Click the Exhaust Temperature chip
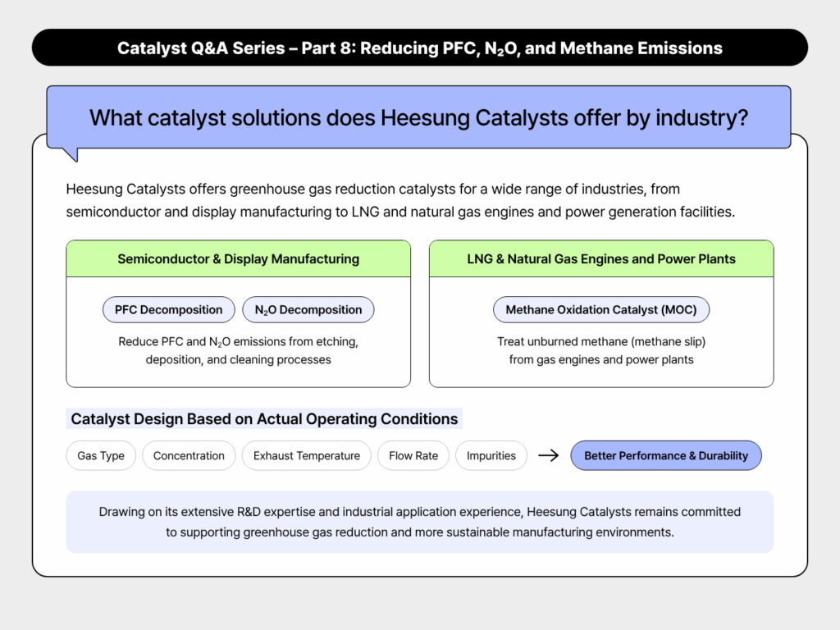 (307, 455)
